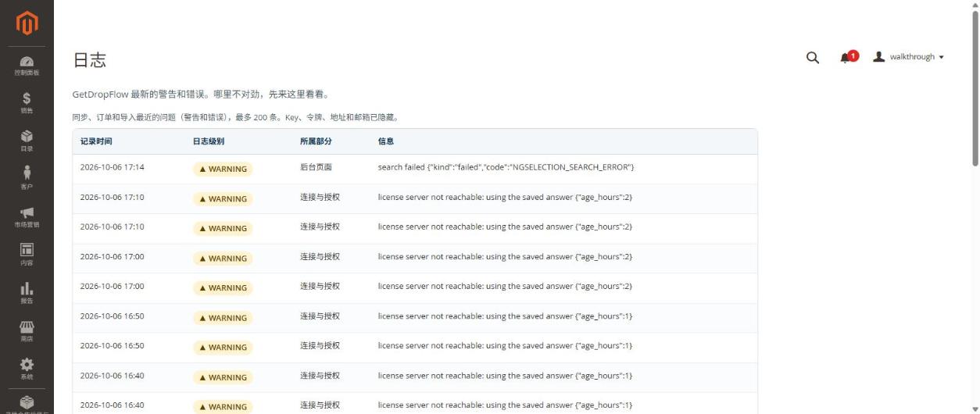This screenshot has height=414, width=980.
Task: Click the 信息 column header
Action: point(386,141)
